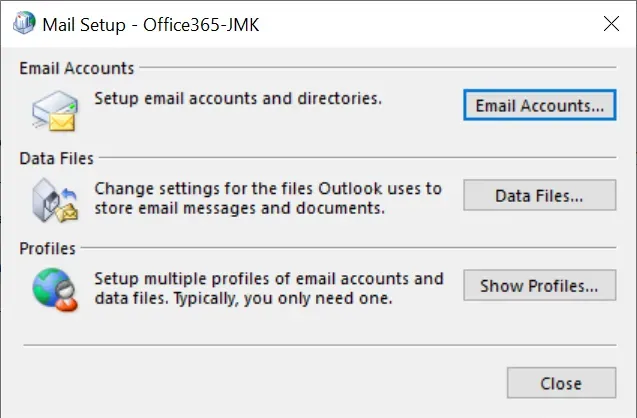The height and width of the screenshot is (418, 637).
Task: Show Profiles list
Action: (x=539, y=285)
